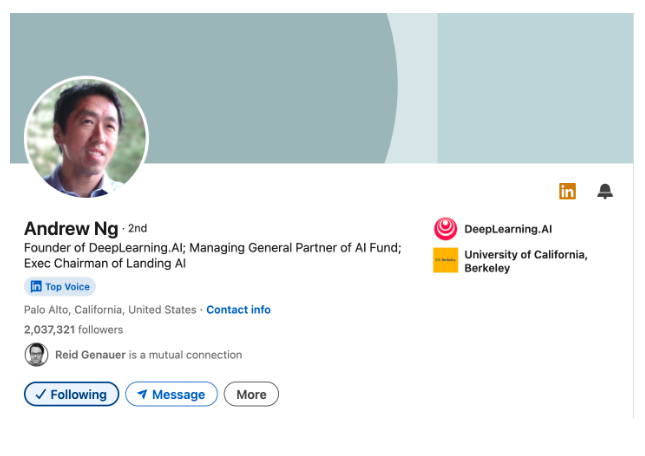Click the DeepLearning.AI company logo
The height and width of the screenshot is (456, 645).
coord(445,229)
